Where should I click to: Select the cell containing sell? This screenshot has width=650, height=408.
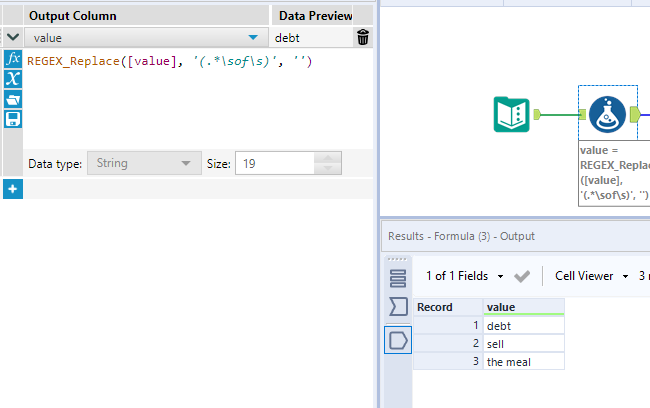524,343
